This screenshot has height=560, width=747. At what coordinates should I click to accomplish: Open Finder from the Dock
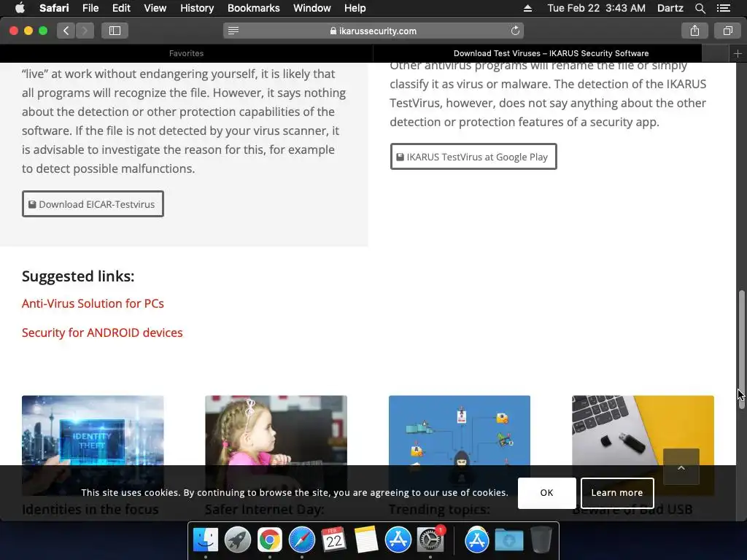(x=205, y=540)
